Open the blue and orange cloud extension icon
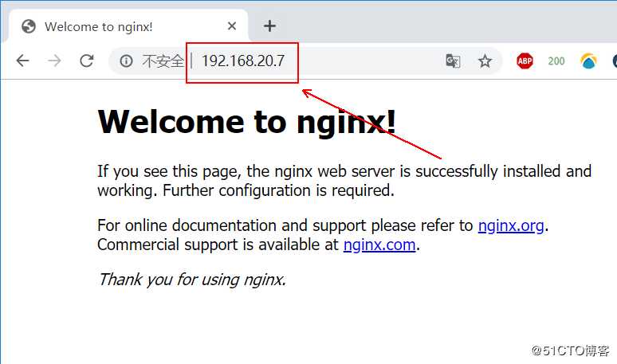This screenshot has height=364, width=617. pos(588,61)
